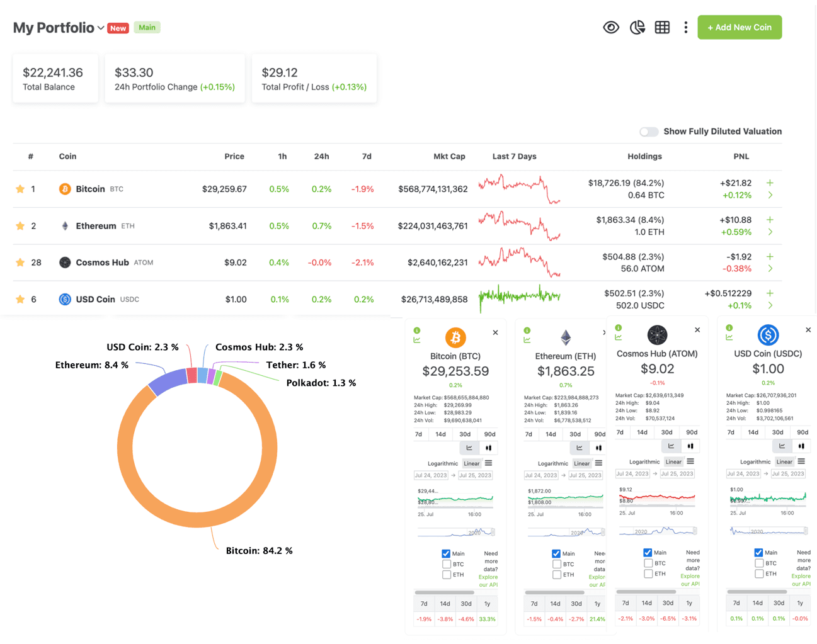Click the Ethereum logo in the table row

(65, 226)
